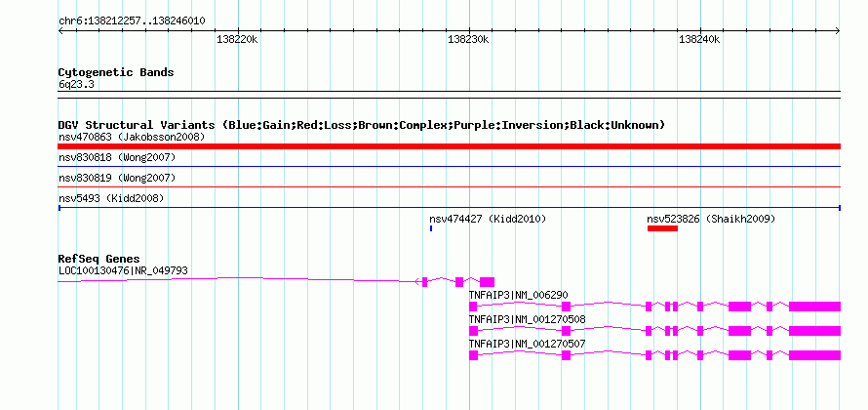Click the Cytogenetic Bands track heading
The width and height of the screenshot is (868, 410).
coord(116,72)
